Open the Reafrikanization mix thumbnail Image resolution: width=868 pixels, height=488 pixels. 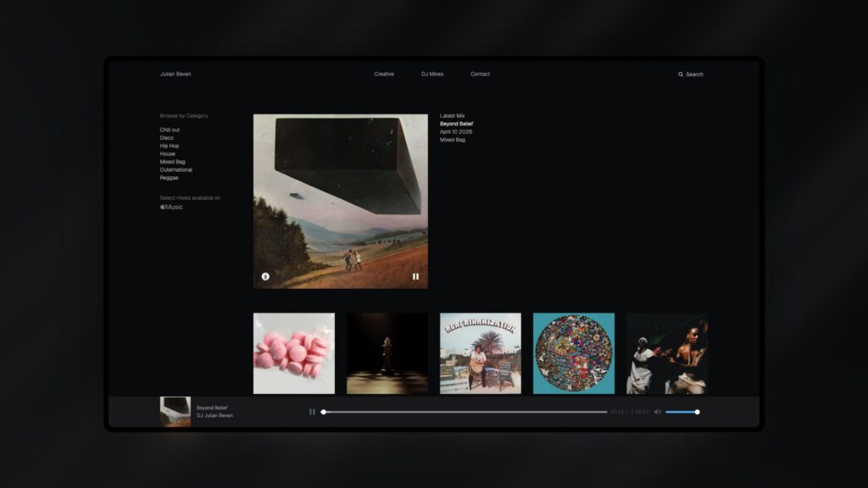tap(481, 353)
